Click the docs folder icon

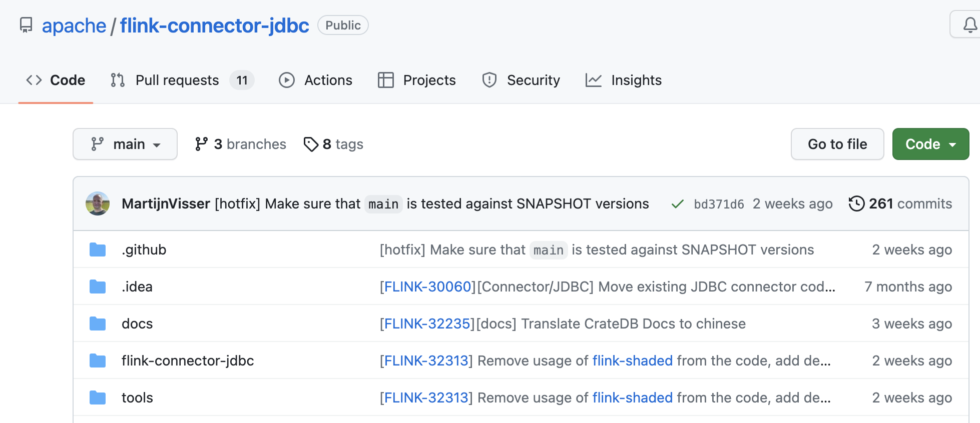[98, 323]
